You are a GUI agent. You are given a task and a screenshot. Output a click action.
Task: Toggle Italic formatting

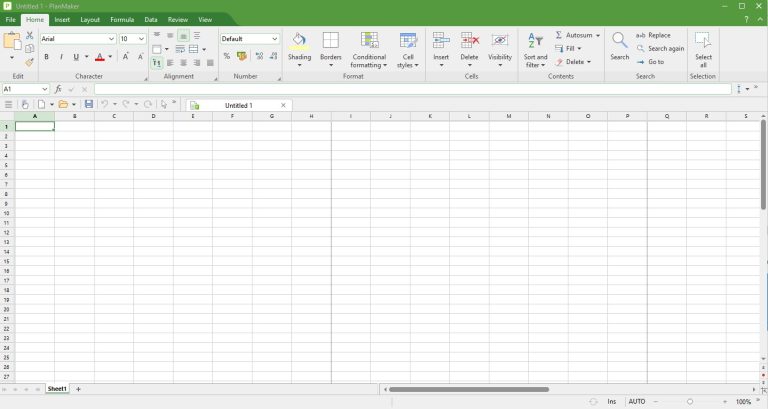coord(60,57)
